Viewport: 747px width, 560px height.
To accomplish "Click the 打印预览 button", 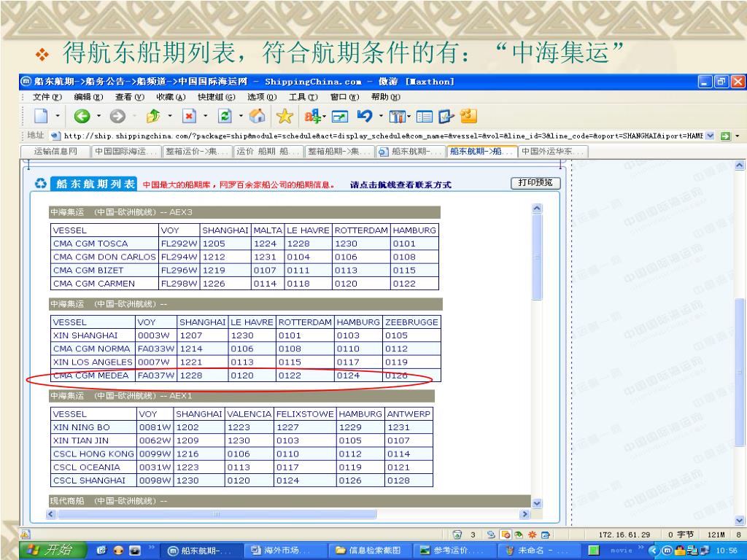I will tap(535, 183).
